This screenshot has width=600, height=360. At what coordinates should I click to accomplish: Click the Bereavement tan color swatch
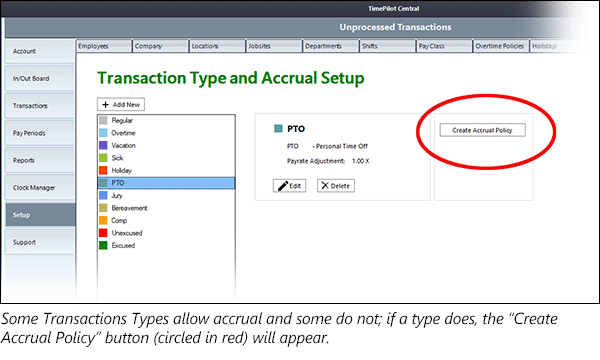pyautogui.click(x=103, y=208)
